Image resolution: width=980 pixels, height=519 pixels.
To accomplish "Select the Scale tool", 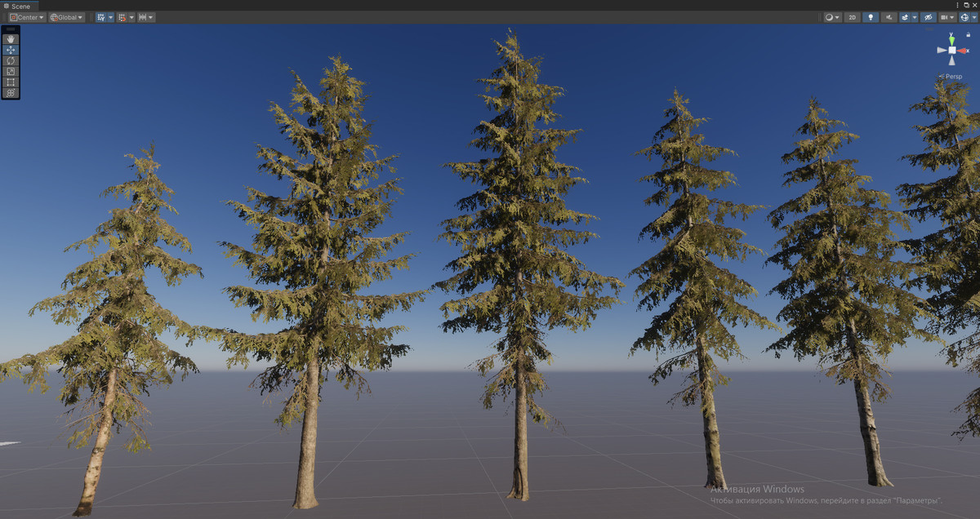I will 11,71.
